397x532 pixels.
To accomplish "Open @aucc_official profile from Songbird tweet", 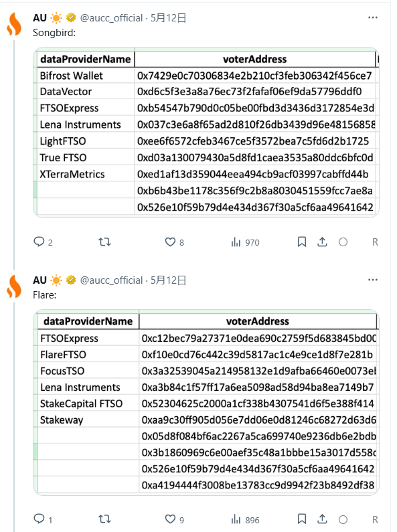I will pyautogui.click(x=111, y=17).
